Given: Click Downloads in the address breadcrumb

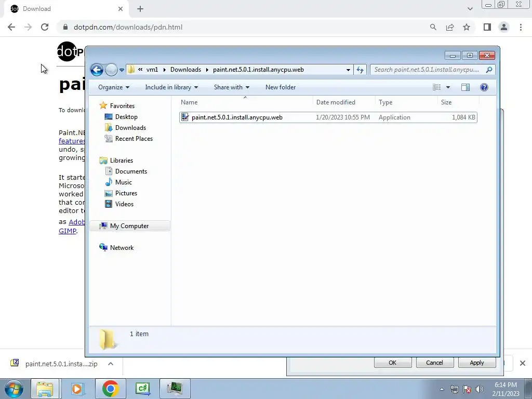Looking at the screenshot, I should pyautogui.click(x=185, y=70).
